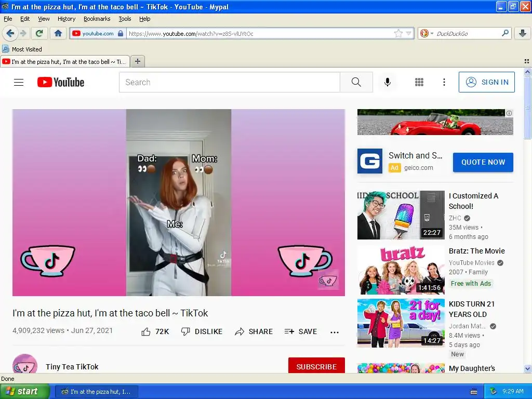Screen dimensions: 532x399
Task: Click the QUOTE NOW ad button
Action: (483, 162)
